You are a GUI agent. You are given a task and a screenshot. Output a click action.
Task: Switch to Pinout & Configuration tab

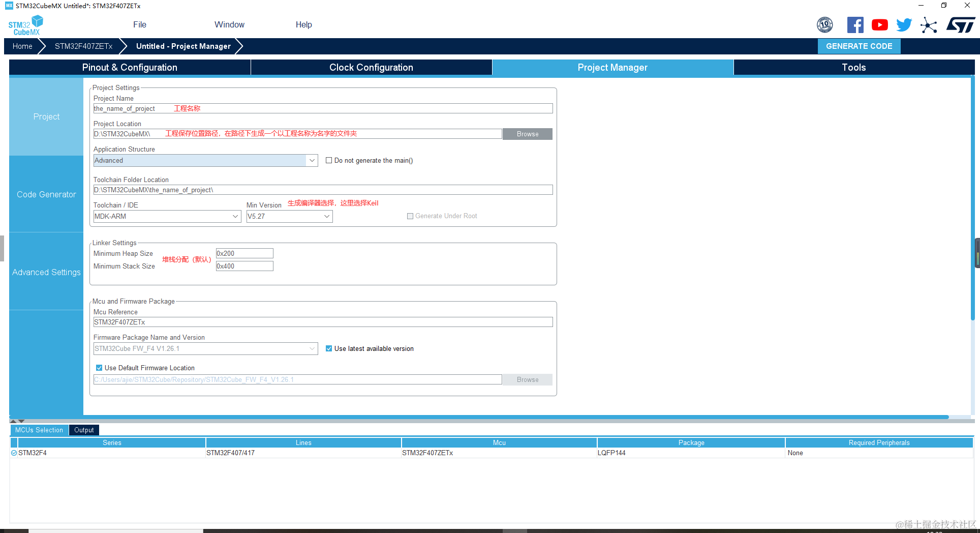point(130,67)
